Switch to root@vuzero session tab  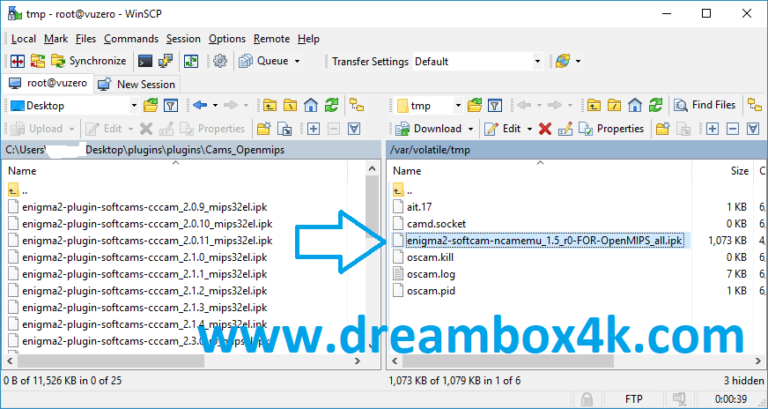[x=48, y=83]
